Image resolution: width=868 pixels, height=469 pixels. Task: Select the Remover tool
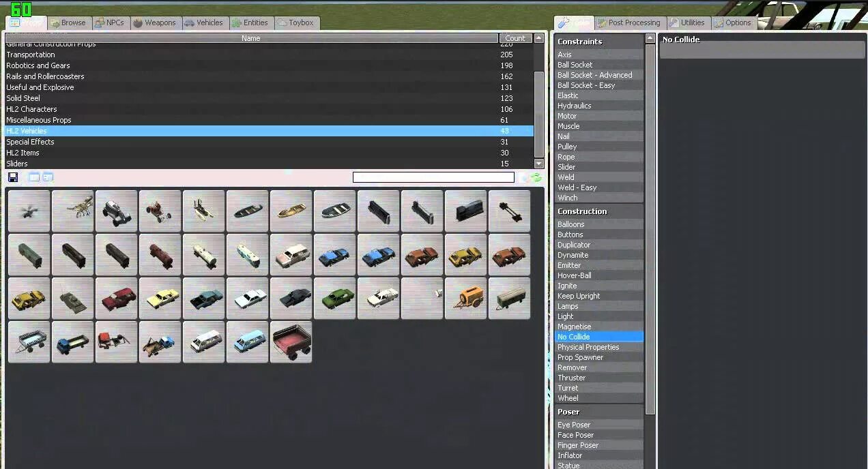[599, 367]
